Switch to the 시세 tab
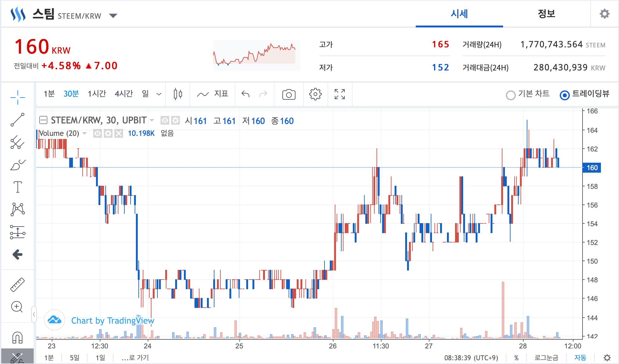The image size is (619, 364). pos(459,14)
